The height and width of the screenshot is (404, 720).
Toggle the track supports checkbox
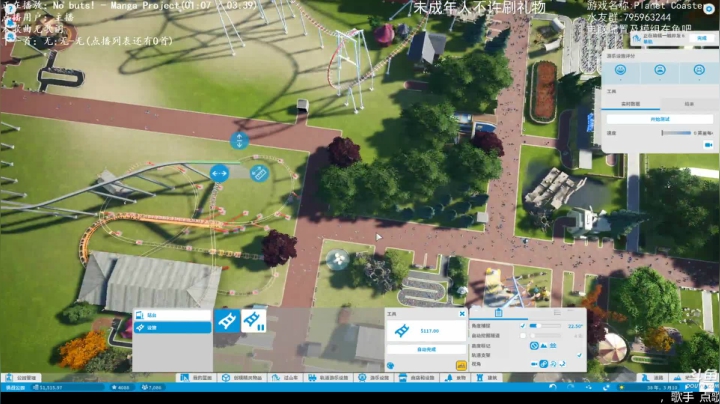pyautogui.click(x=579, y=355)
